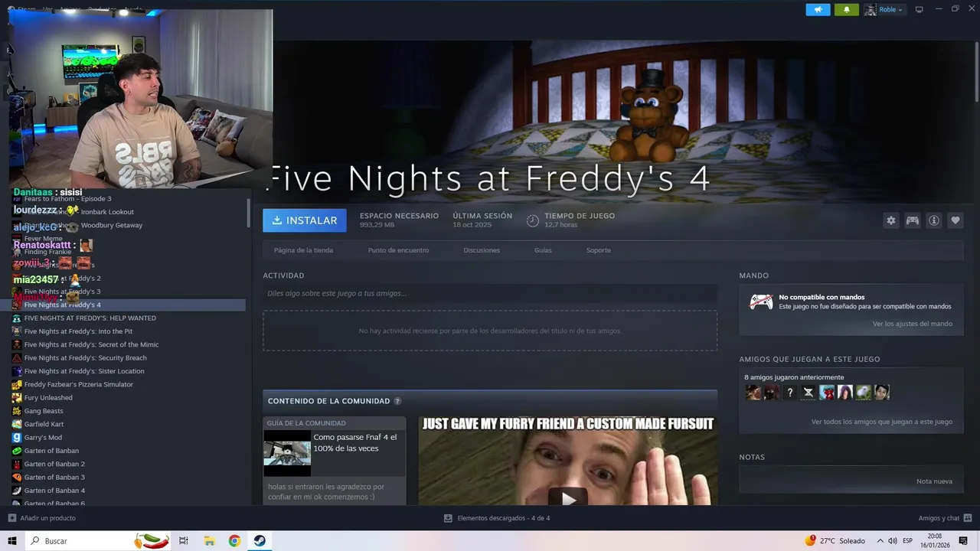980x551 pixels.
Task: Select Five Nights at Freddy's: Sister Location
Action: [x=84, y=371]
